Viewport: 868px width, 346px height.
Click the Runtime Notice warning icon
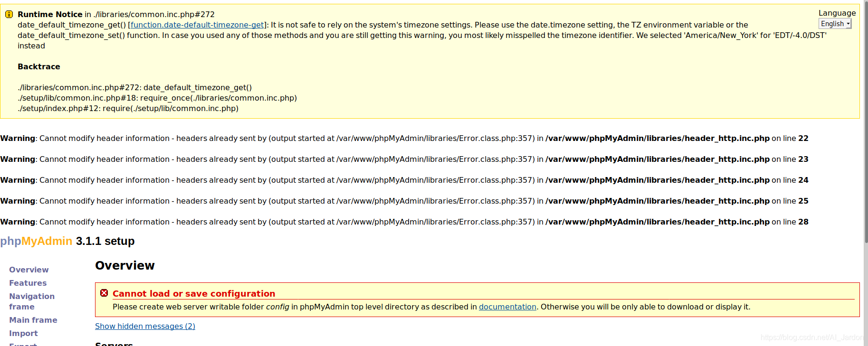click(x=9, y=14)
